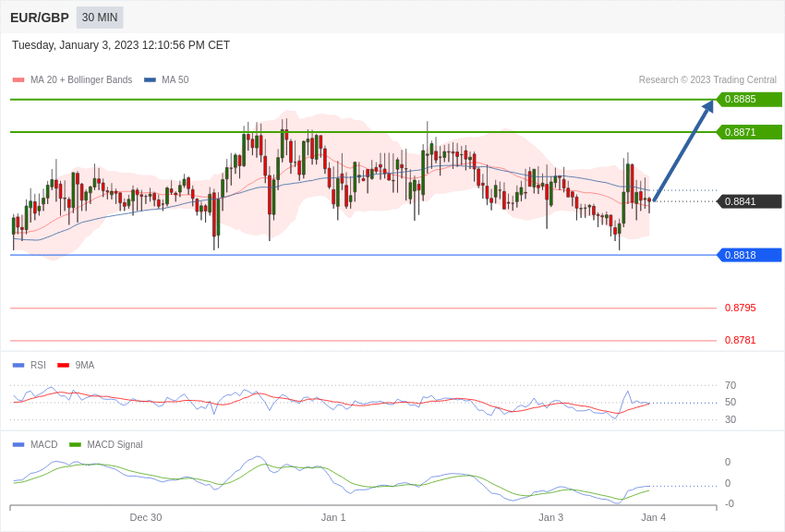Image resolution: width=785 pixels, height=532 pixels.
Task: Click the 0.8871 resistance price tag
Action: click(750, 132)
